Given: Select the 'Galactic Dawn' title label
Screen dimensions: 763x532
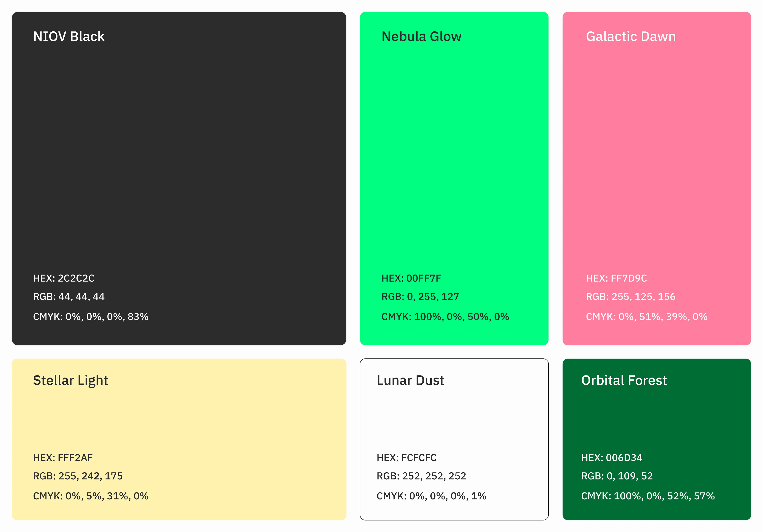Looking at the screenshot, I should coord(631,37).
